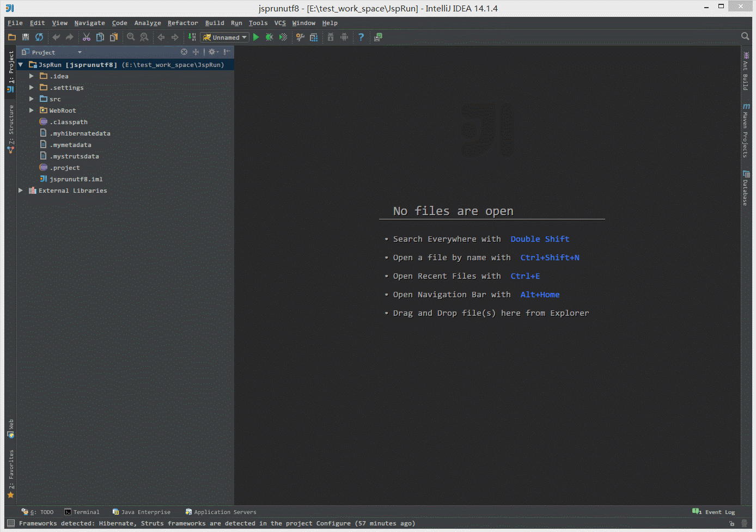Click the blue Help question mark icon

coord(361,37)
